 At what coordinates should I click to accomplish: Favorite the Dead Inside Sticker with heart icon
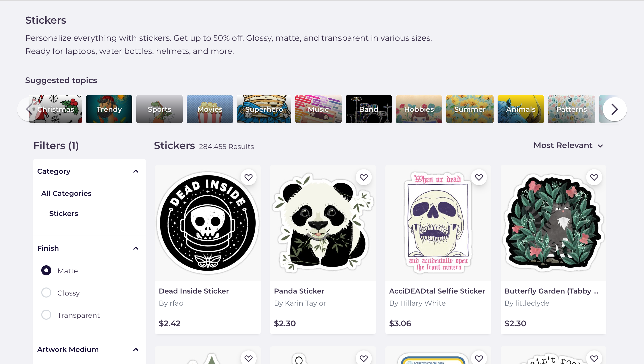[248, 177]
